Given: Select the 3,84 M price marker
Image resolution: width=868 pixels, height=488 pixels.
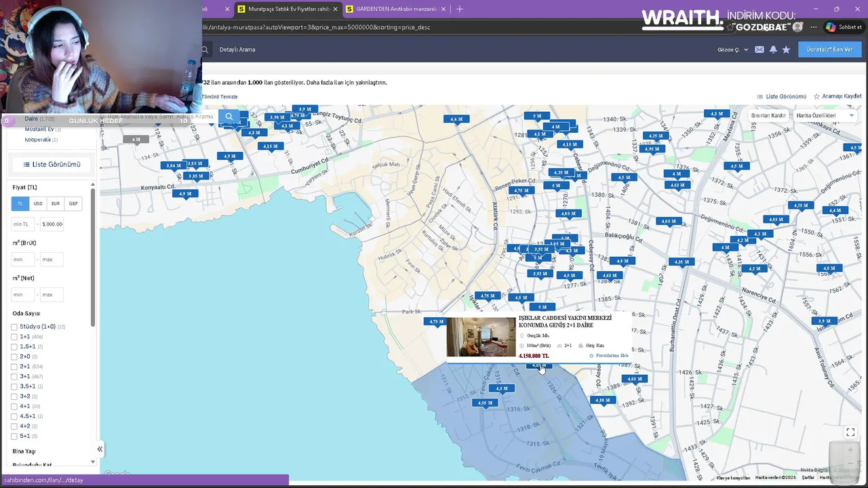Looking at the screenshot, I should (174, 165).
